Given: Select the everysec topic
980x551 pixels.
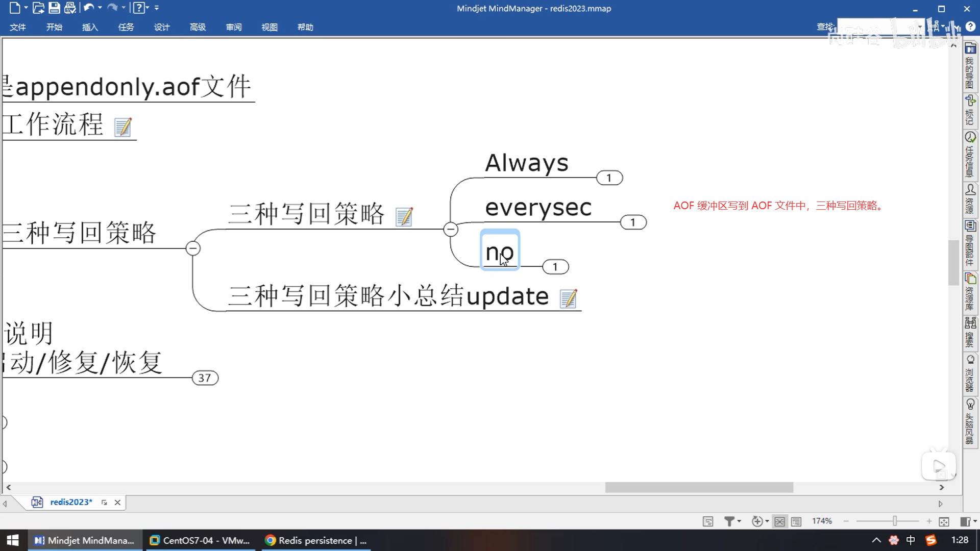Looking at the screenshot, I should point(538,208).
